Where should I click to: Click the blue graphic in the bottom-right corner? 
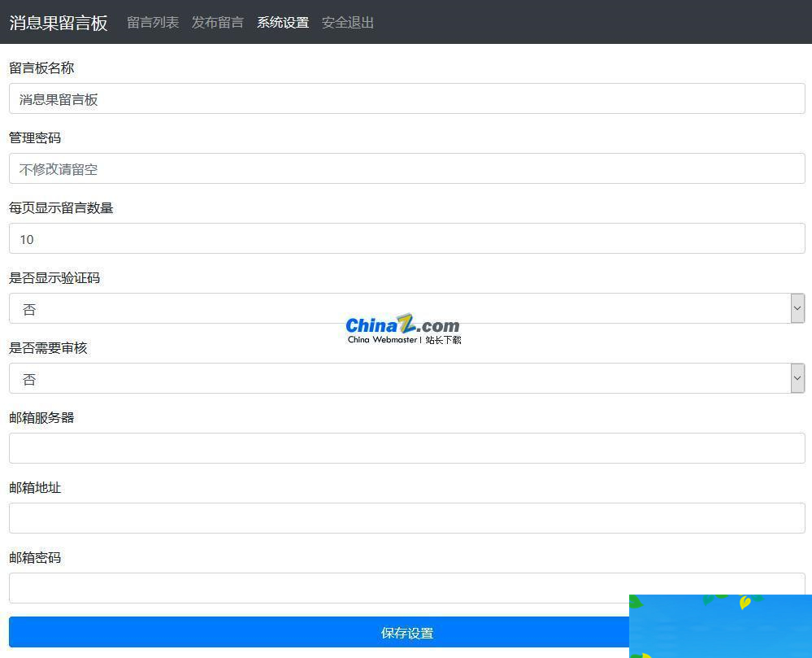coord(720,626)
